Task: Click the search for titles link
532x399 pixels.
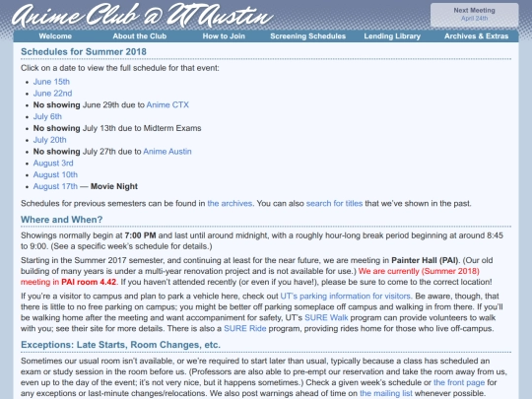Action: [334, 204]
